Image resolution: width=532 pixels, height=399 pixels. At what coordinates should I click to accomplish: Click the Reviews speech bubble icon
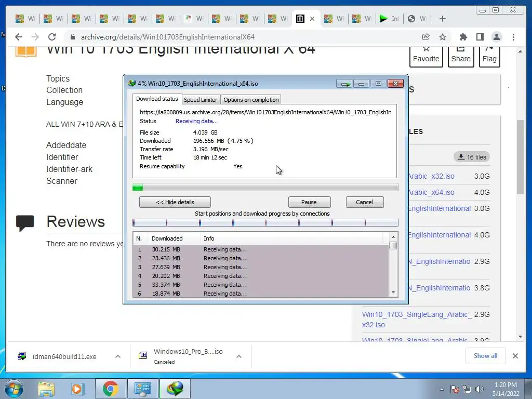[x=25, y=223]
